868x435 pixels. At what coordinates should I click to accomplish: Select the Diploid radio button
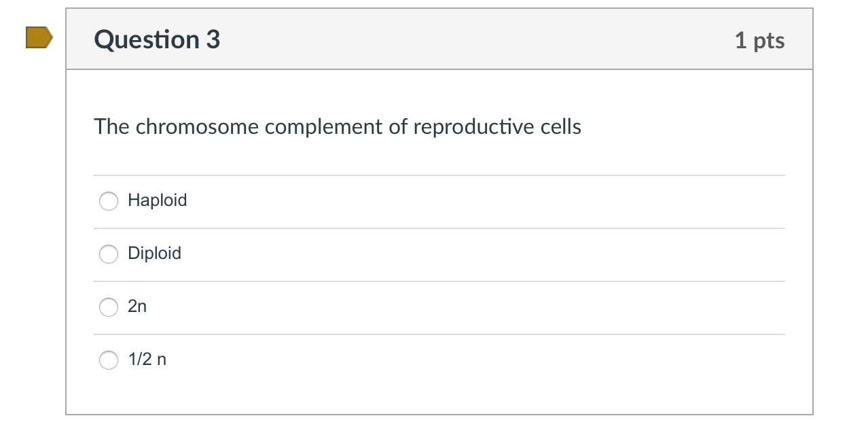click(108, 254)
